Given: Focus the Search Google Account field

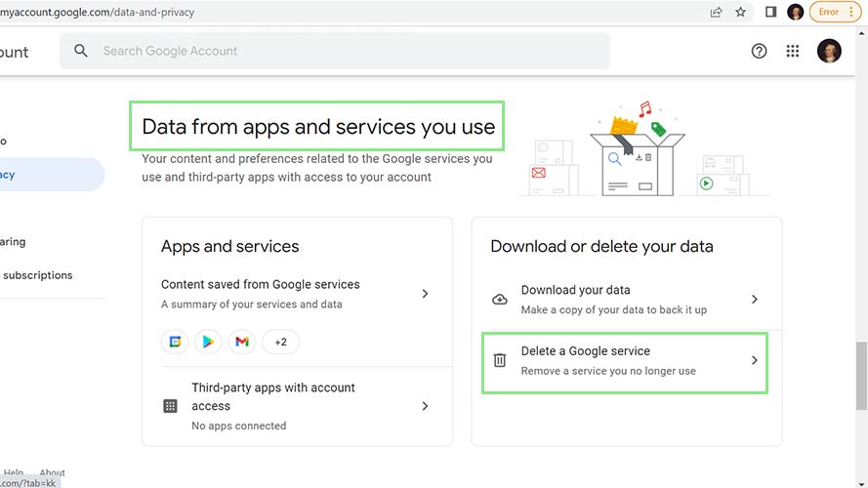Looking at the screenshot, I should pos(335,51).
